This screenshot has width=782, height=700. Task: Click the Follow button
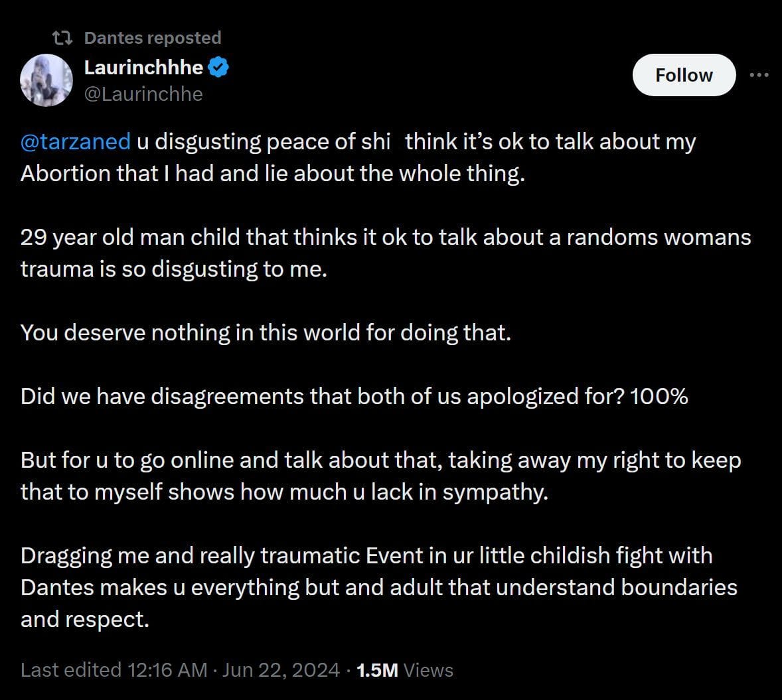point(684,75)
